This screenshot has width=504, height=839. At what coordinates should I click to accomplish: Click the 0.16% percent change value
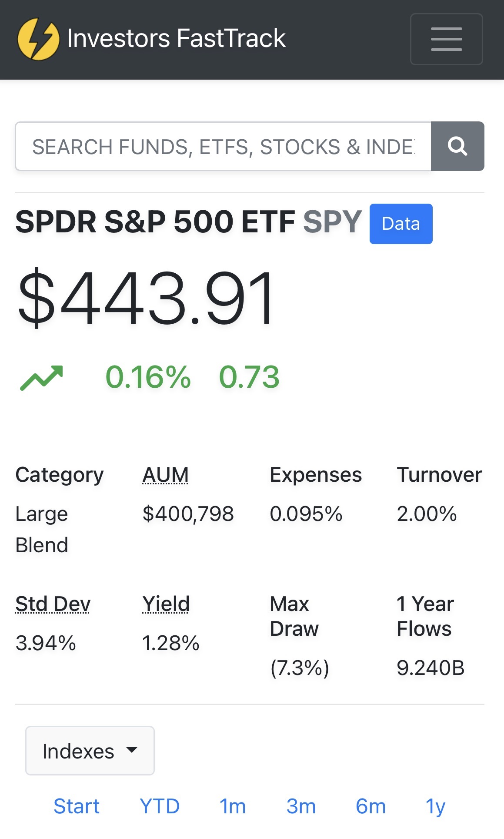(148, 377)
